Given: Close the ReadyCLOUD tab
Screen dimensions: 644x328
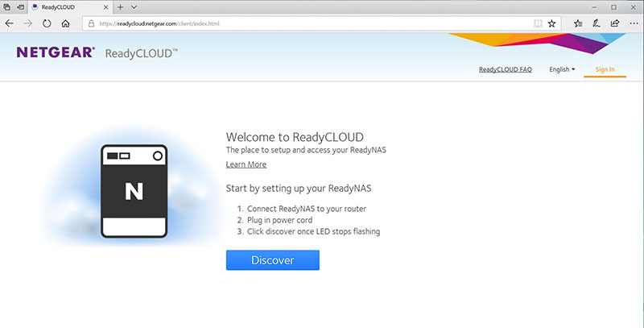Looking at the screenshot, I should click(x=105, y=7).
